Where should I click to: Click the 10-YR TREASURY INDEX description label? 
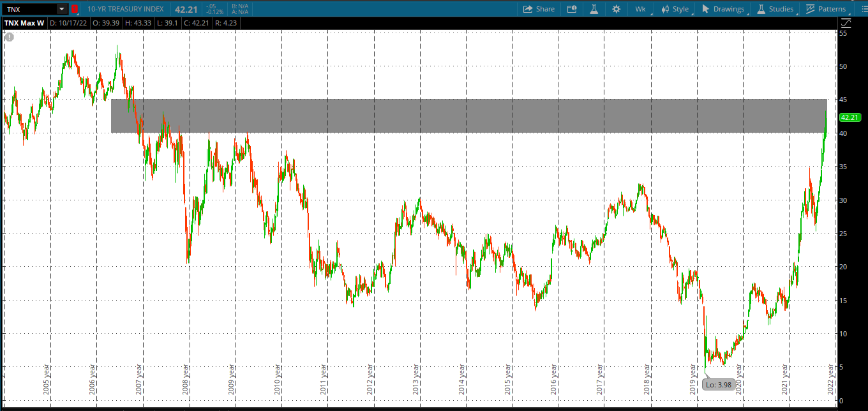126,9
